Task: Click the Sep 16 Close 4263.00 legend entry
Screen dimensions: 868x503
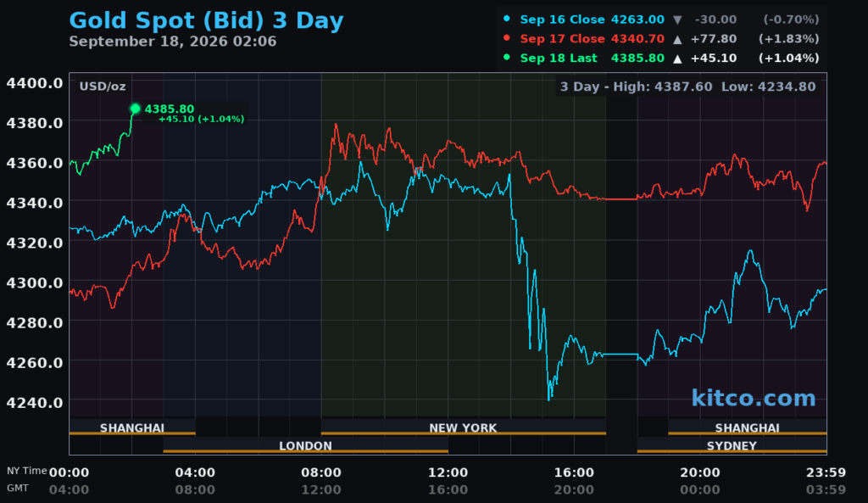Action: (593, 20)
